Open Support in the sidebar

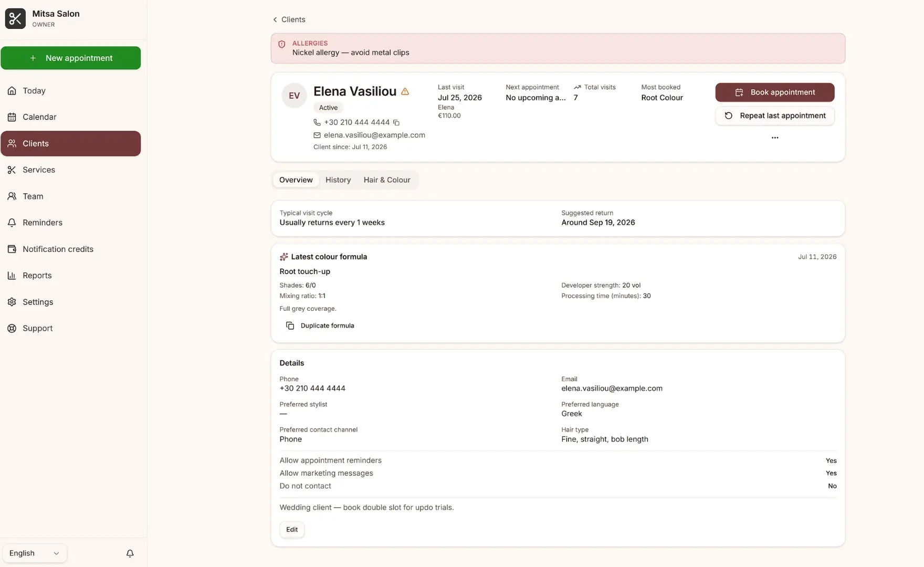70,328
